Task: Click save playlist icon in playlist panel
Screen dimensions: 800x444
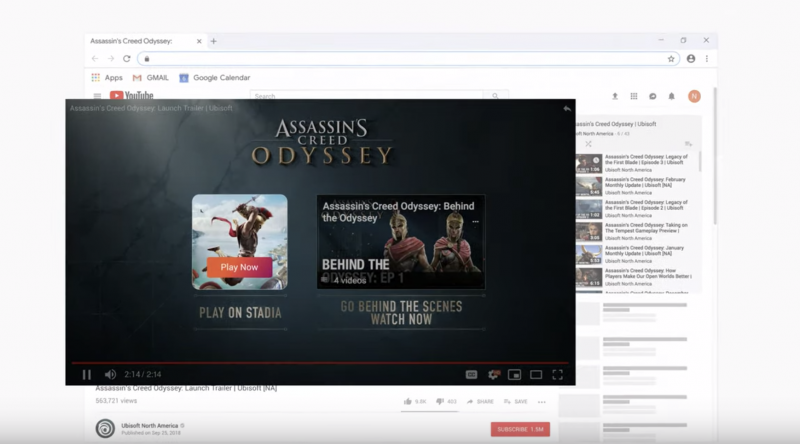Action: (x=688, y=144)
